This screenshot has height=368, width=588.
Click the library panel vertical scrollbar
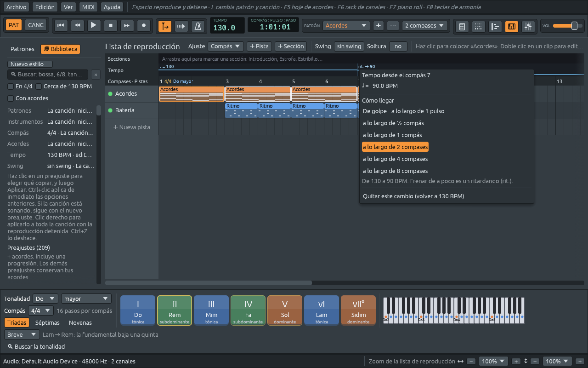(98, 110)
